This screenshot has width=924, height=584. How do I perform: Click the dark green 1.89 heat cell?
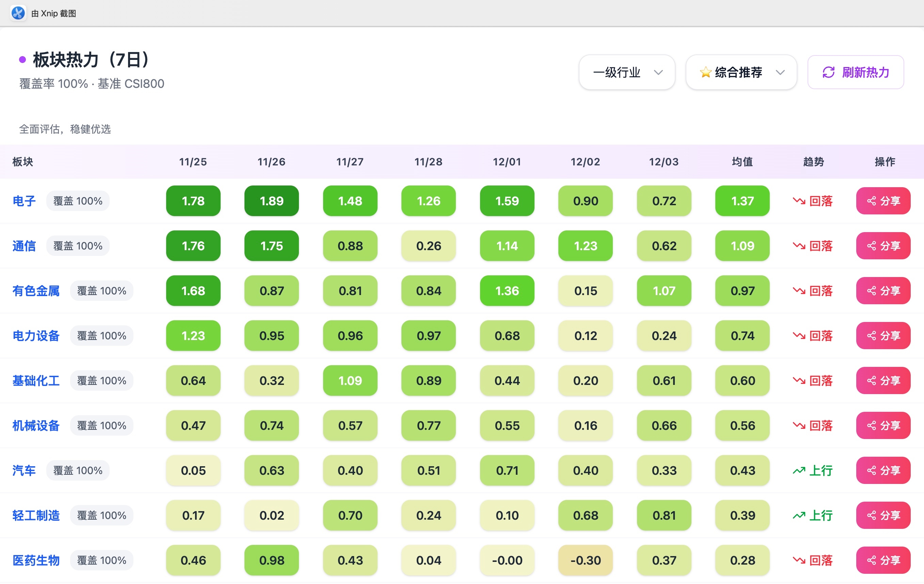click(271, 201)
